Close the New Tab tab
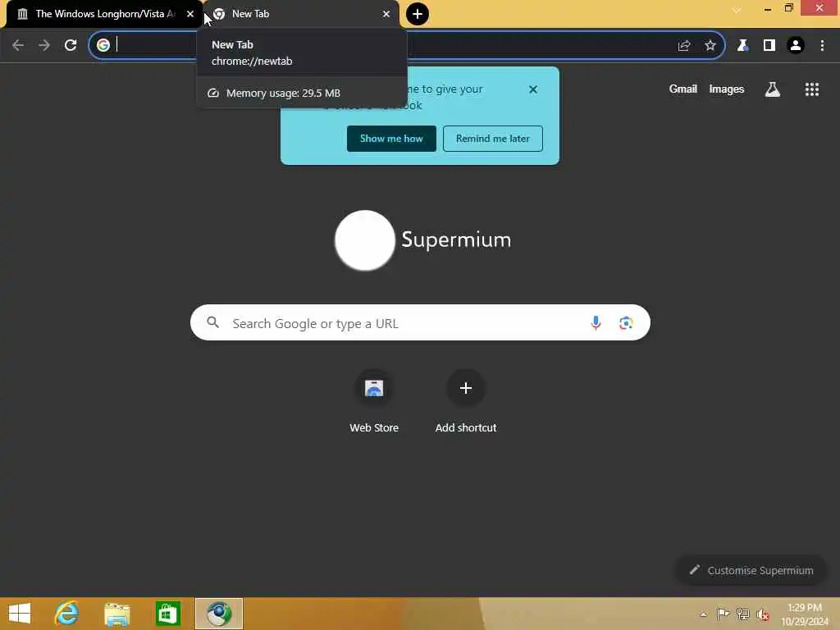 coord(386,14)
